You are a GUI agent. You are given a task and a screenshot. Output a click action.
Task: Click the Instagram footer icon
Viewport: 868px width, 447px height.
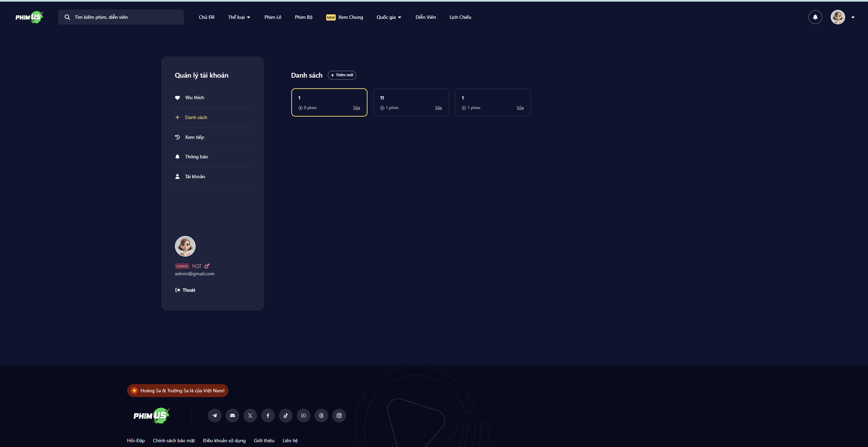[339, 416]
